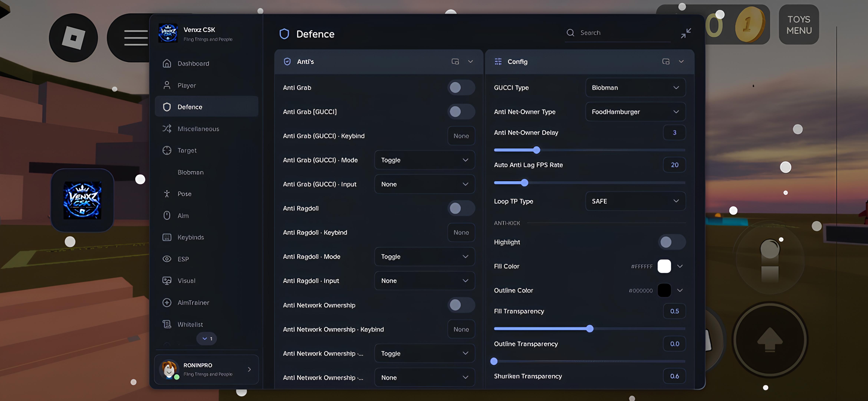Screen dimensions: 868x401
Task: Click the Pose stick-figure icon
Action: (x=167, y=194)
